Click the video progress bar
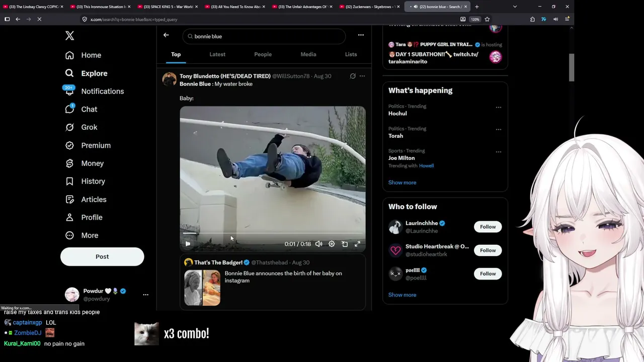Image resolution: width=644 pixels, height=362 pixels. tap(273, 233)
